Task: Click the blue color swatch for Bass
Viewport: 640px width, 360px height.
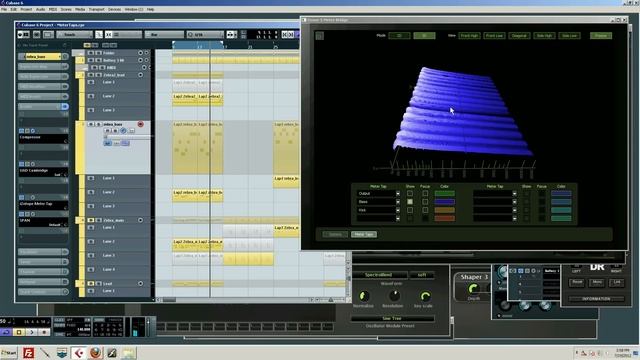Action: 444,202
